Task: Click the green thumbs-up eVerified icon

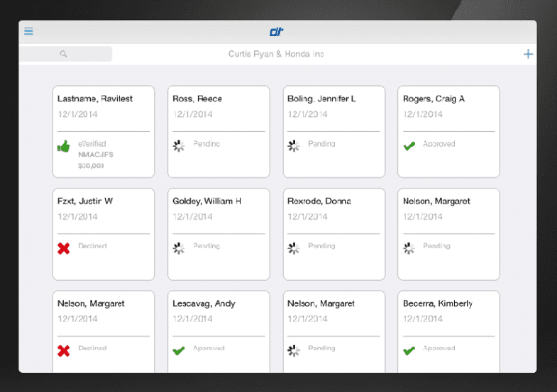Action: point(64,146)
